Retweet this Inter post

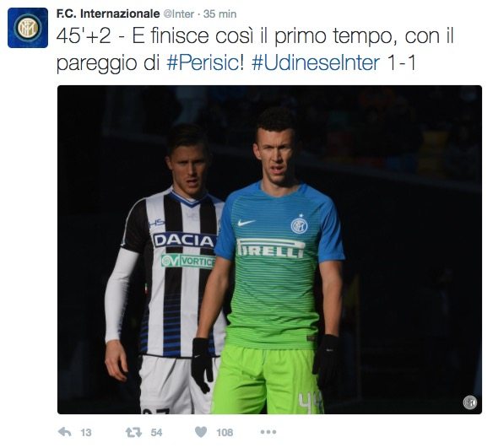134,433
